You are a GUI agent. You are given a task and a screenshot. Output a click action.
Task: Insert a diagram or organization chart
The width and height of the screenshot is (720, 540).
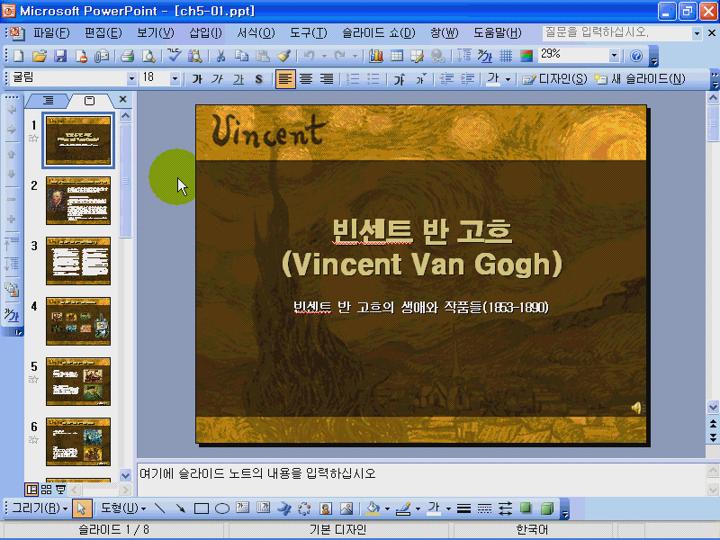coord(304,508)
